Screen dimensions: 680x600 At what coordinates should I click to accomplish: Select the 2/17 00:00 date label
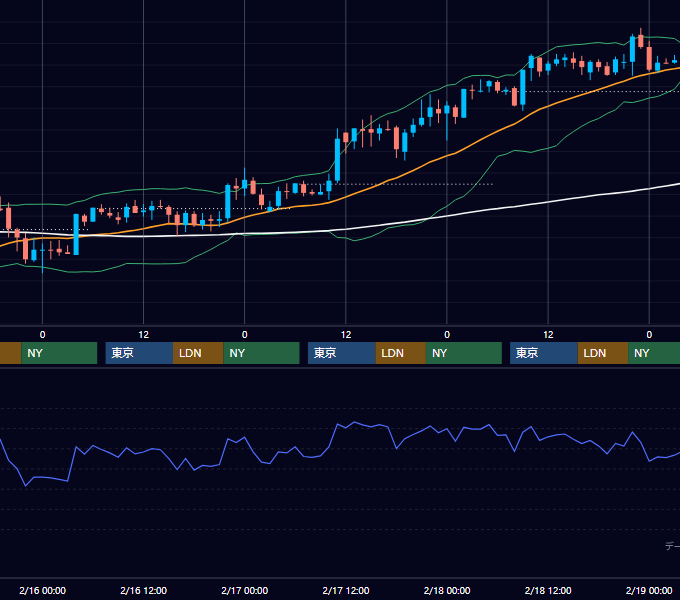(x=245, y=590)
